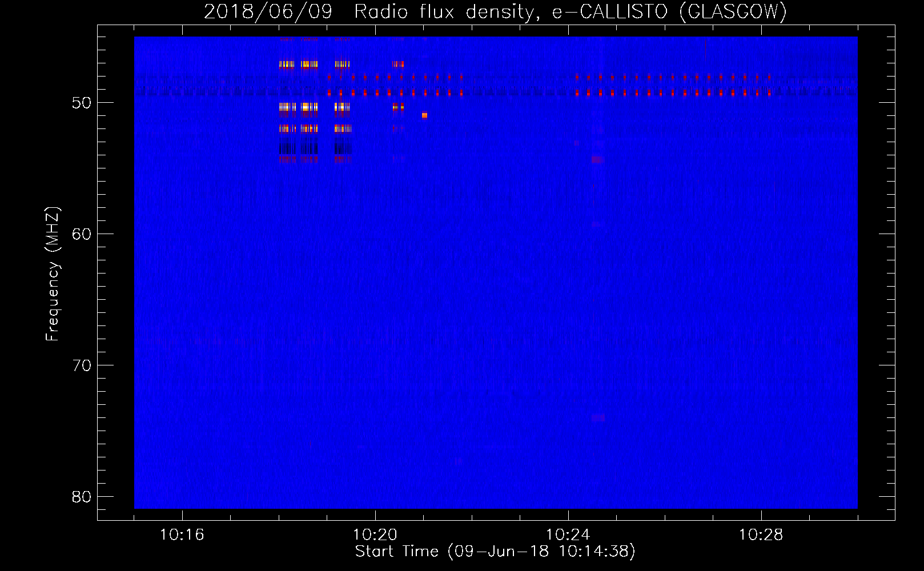Select the Frequency (MHZ) axis label
924x571 pixels.
tap(52, 274)
